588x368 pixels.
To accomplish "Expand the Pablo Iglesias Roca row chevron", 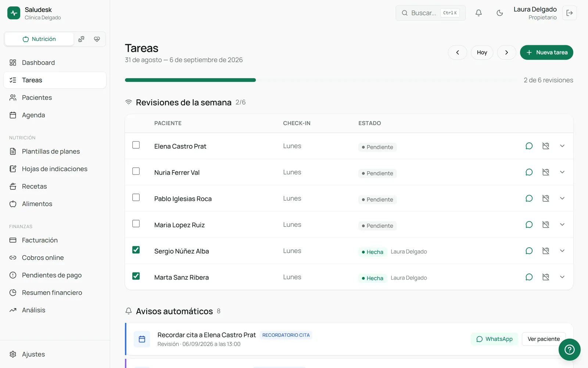I will pyautogui.click(x=562, y=198).
